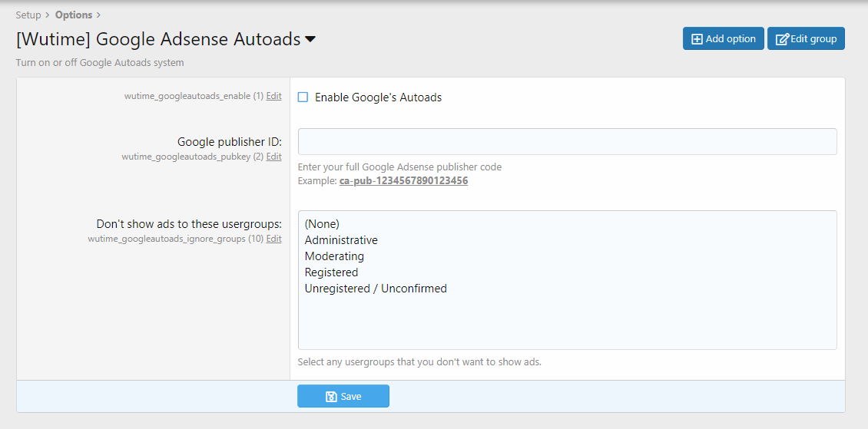Click the pencil icon in Edit group

782,39
